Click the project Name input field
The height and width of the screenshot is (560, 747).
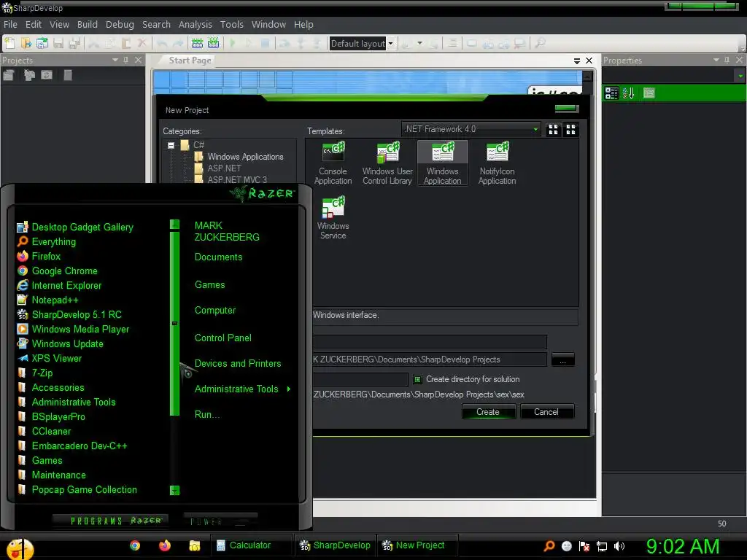tap(430, 341)
